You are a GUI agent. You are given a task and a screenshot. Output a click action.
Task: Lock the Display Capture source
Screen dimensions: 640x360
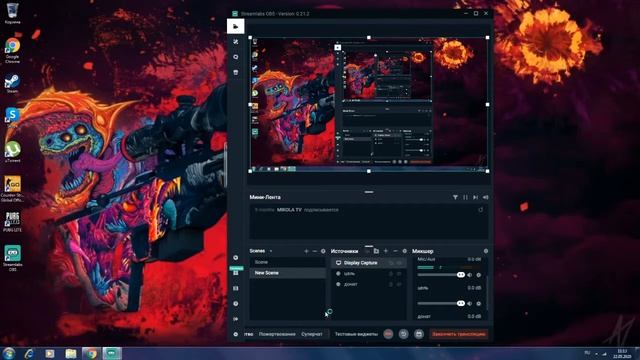pos(391,263)
